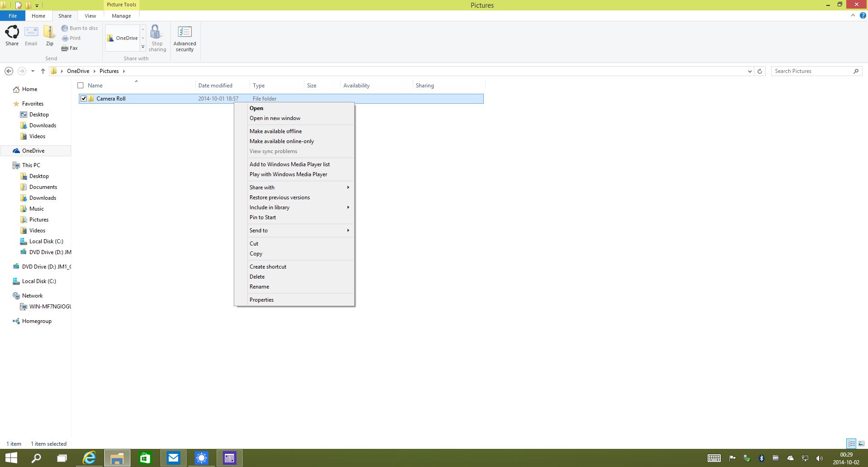Go up one folder level

click(x=43, y=71)
